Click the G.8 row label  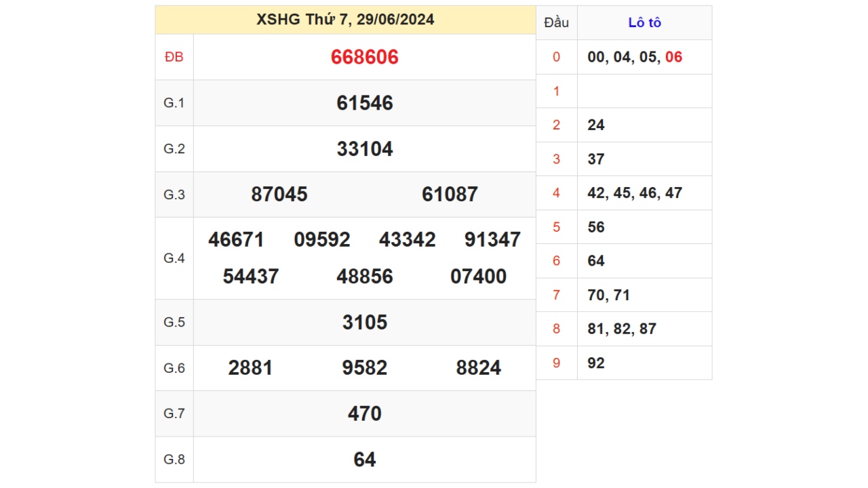coord(174,460)
